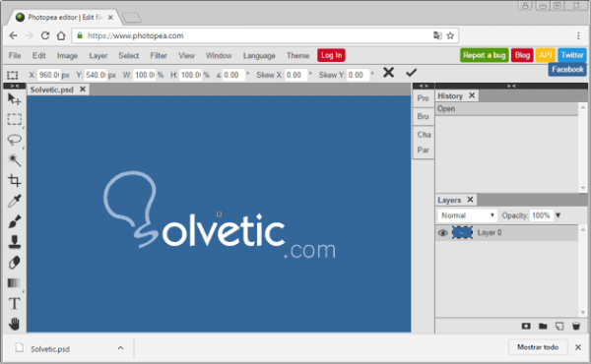Select the Brush tool

tap(15, 221)
